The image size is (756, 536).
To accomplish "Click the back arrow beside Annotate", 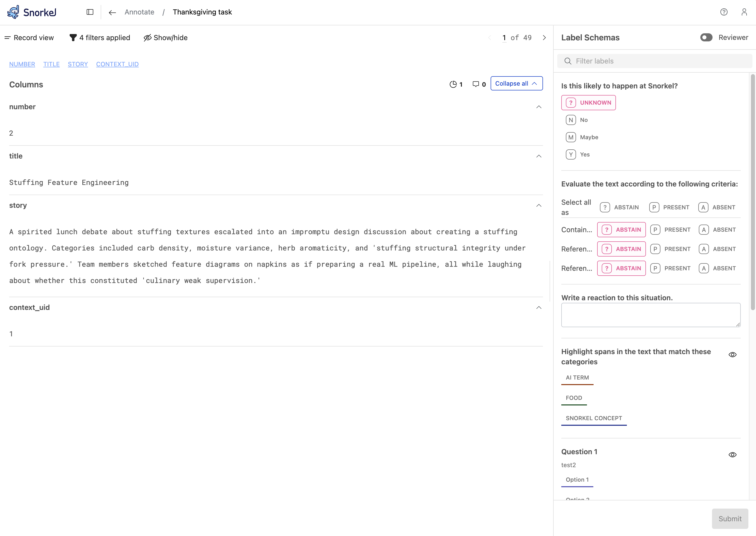I will coord(112,12).
